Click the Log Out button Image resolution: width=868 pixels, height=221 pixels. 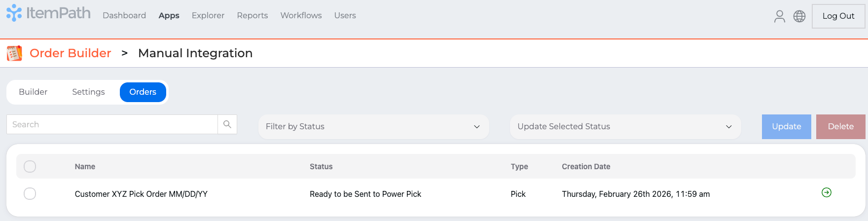click(838, 16)
